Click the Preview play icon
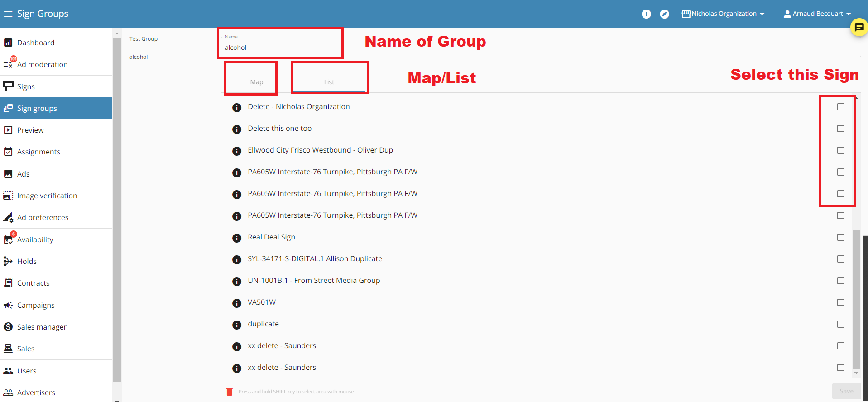Viewport: 868px width, 402px height. (x=8, y=130)
